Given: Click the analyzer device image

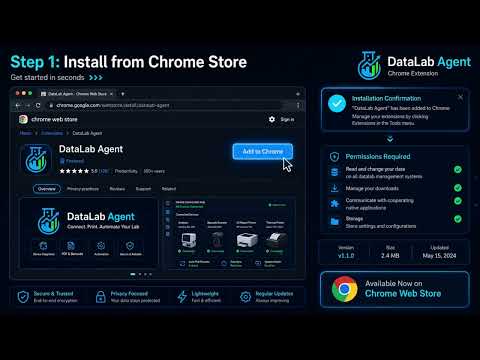Looking at the screenshot, I should [189, 239].
